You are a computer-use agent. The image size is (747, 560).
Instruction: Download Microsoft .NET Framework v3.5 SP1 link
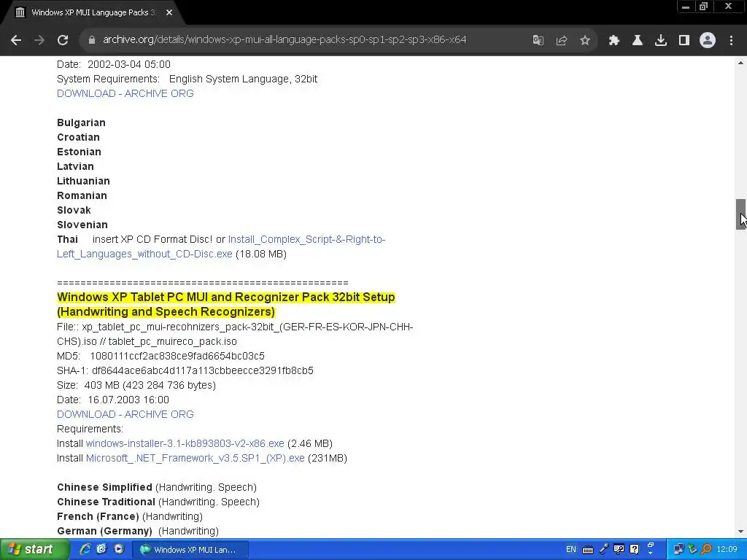pos(196,458)
